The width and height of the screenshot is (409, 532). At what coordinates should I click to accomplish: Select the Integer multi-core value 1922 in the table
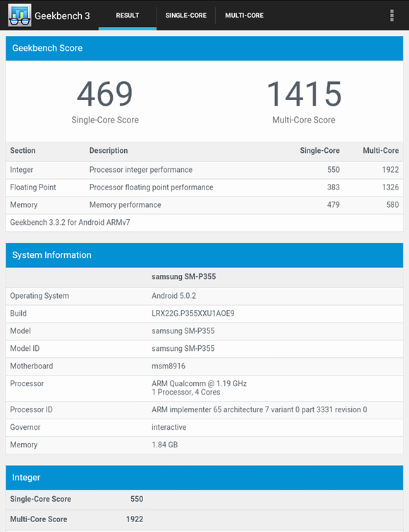[391, 170]
